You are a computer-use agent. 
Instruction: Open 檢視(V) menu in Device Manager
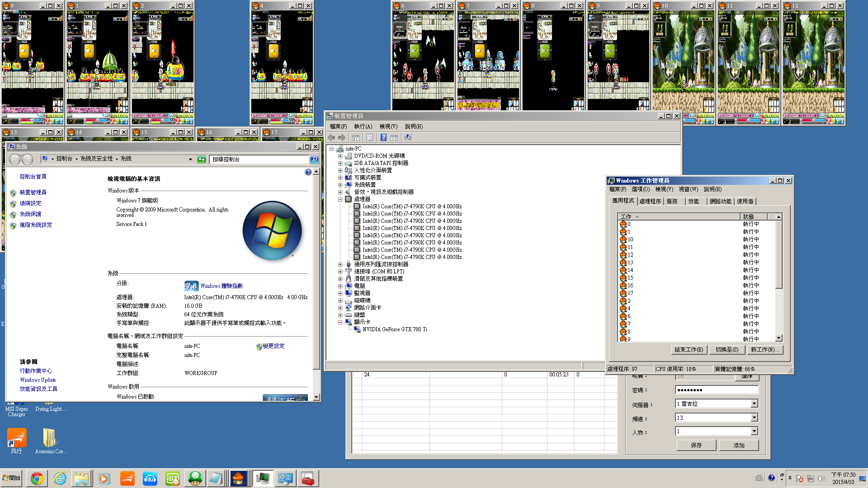(388, 127)
